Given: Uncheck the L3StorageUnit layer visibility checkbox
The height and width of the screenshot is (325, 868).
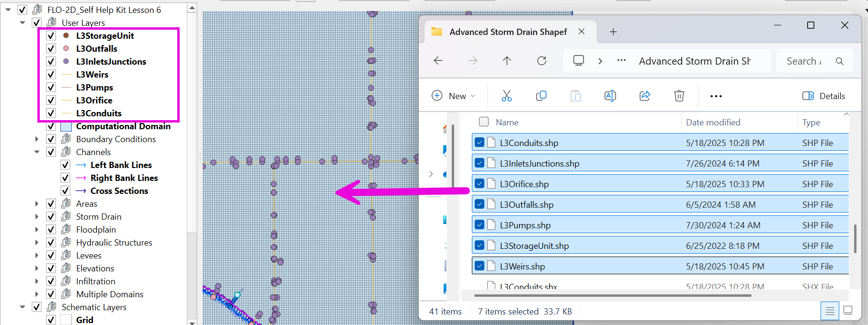Looking at the screenshot, I should click(51, 35).
